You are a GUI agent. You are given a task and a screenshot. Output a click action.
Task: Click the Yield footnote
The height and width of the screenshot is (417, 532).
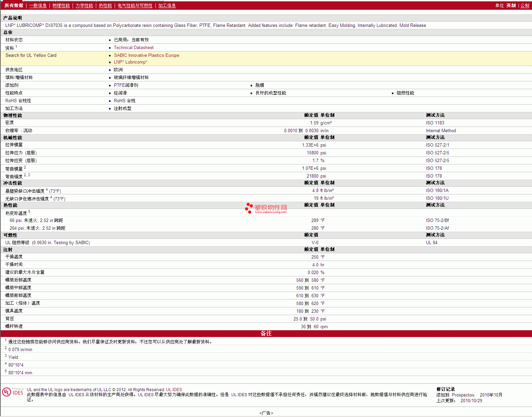tap(13, 357)
